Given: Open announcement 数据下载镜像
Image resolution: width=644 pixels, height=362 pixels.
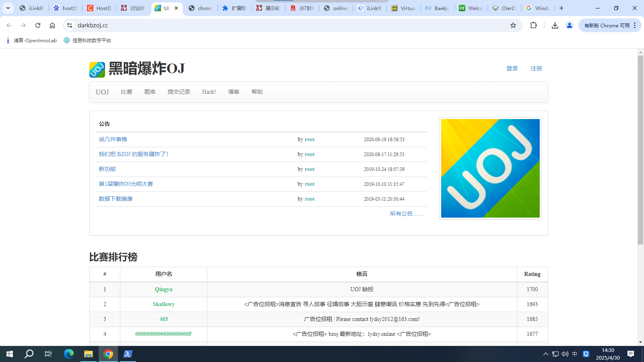Looking at the screenshot, I should (116, 199).
